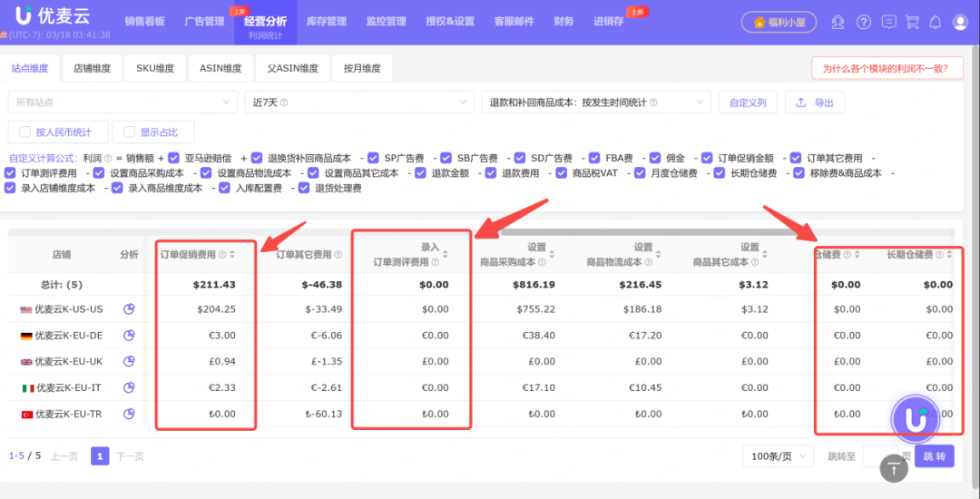This screenshot has width=980, height=499.
Task: Switch to ASIN维度 tab
Action: tap(220, 69)
